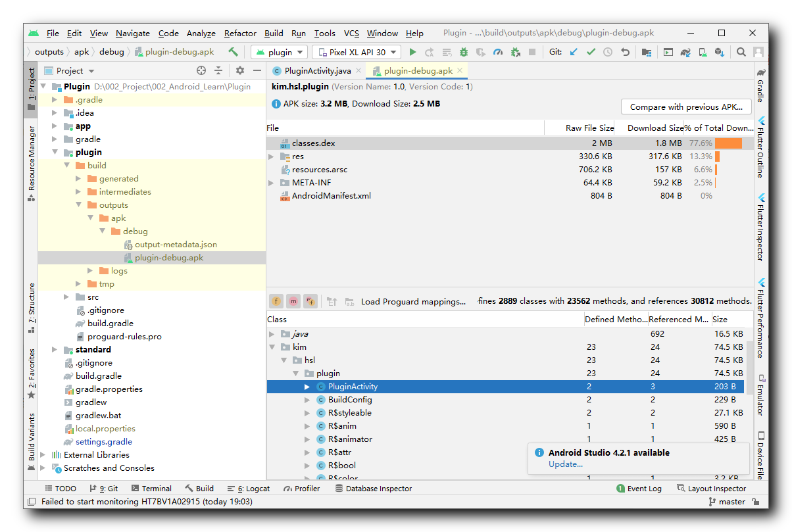Expand the PluginActivity class node
The image size is (792, 532).
[307, 387]
